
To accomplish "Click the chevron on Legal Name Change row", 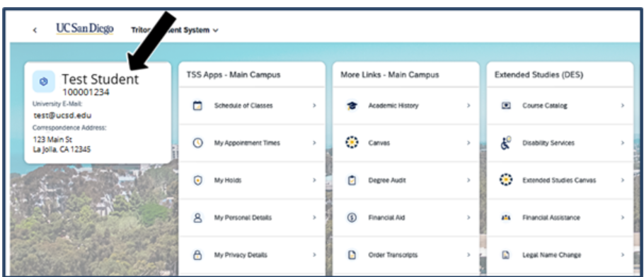I will point(623,255).
